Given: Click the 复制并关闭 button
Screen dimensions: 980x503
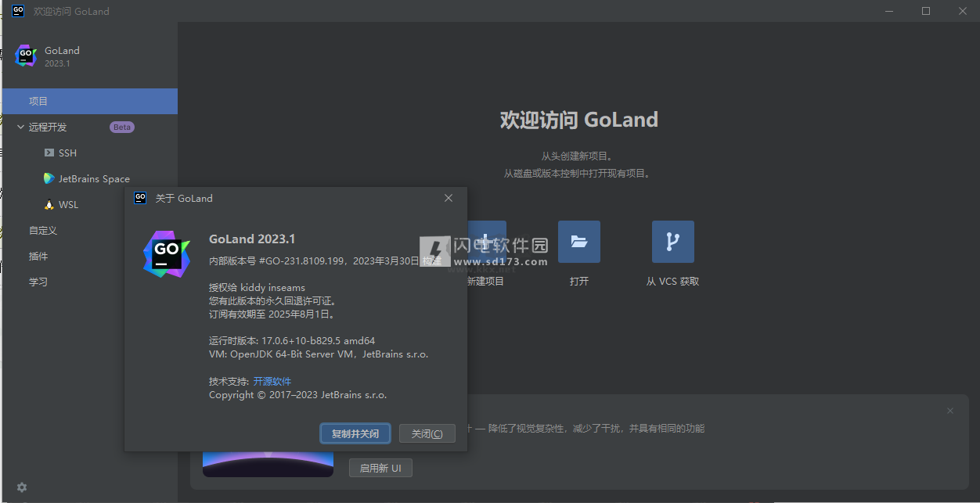Looking at the screenshot, I should (355, 433).
